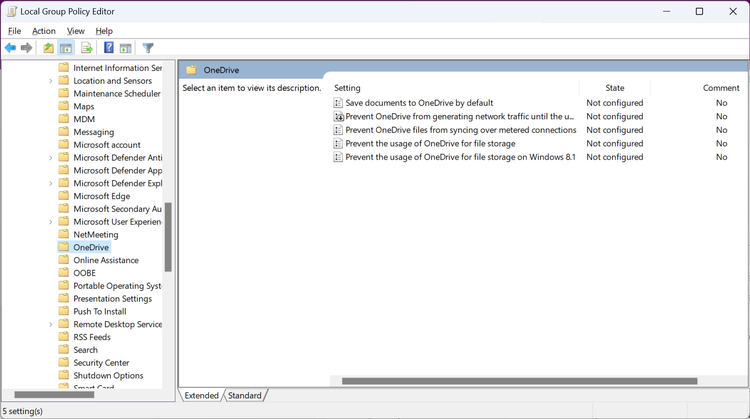Image resolution: width=750 pixels, height=419 pixels.
Task: Click the Filter funnel toolbar icon
Action: (148, 48)
